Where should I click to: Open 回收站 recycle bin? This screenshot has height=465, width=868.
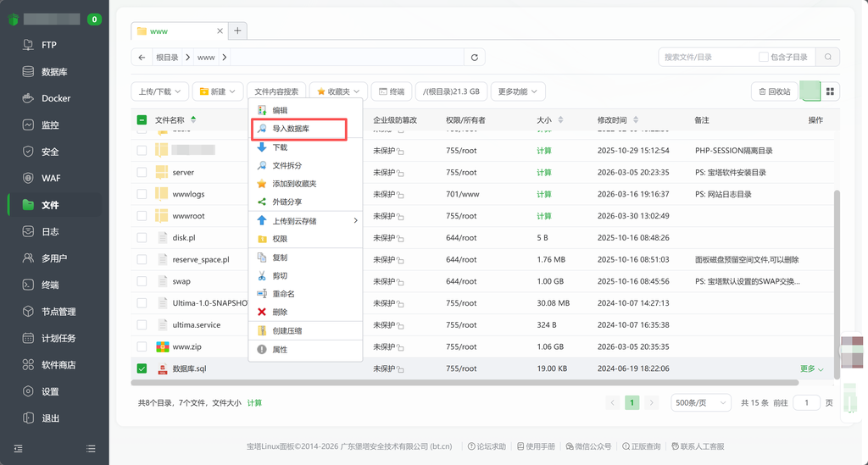[775, 91]
